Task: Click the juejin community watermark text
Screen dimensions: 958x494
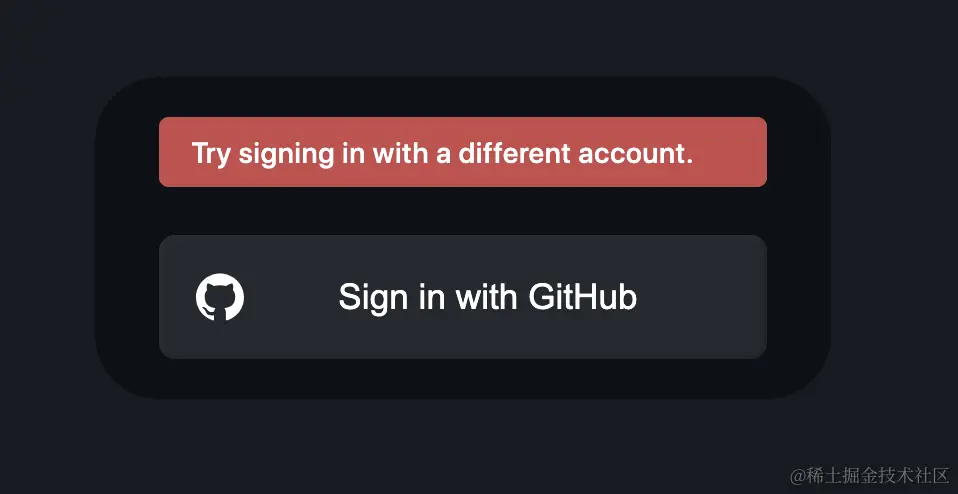Action: (x=868, y=475)
